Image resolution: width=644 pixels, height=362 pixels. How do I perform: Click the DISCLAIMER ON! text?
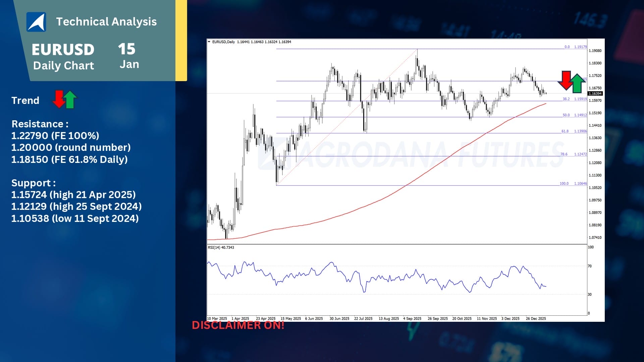click(x=239, y=325)
